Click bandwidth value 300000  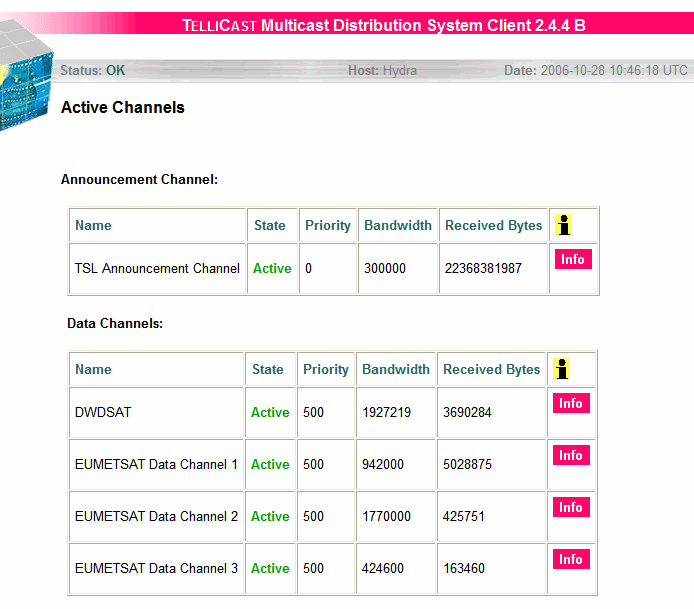point(385,268)
